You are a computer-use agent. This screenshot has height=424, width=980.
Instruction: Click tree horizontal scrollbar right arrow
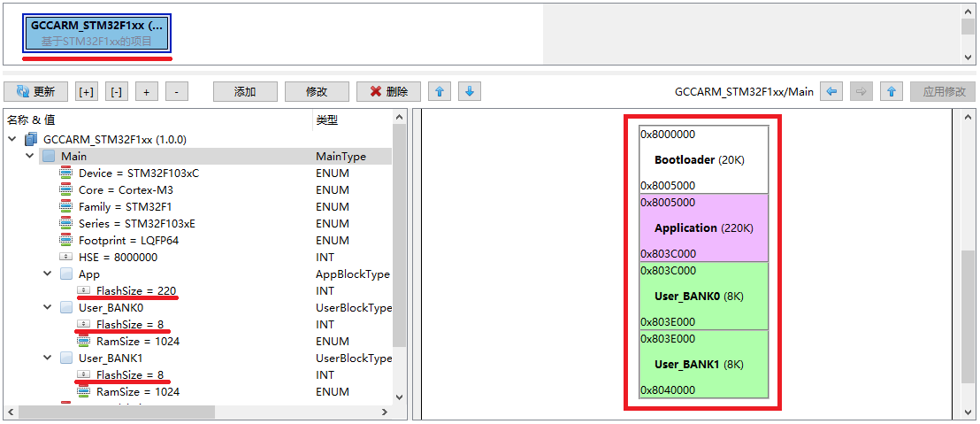(385, 412)
